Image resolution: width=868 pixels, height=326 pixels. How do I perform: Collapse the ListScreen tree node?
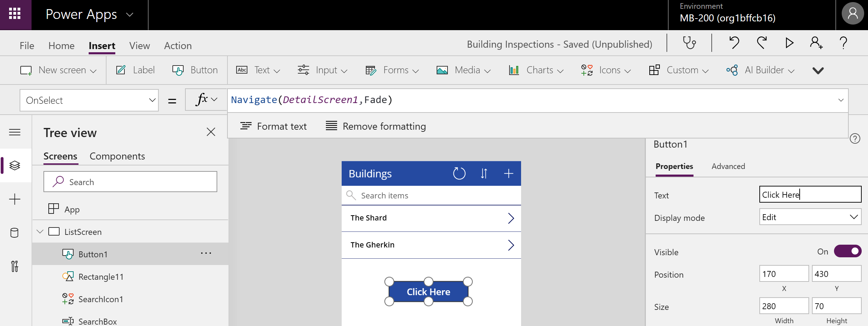[x=40, y=232]
